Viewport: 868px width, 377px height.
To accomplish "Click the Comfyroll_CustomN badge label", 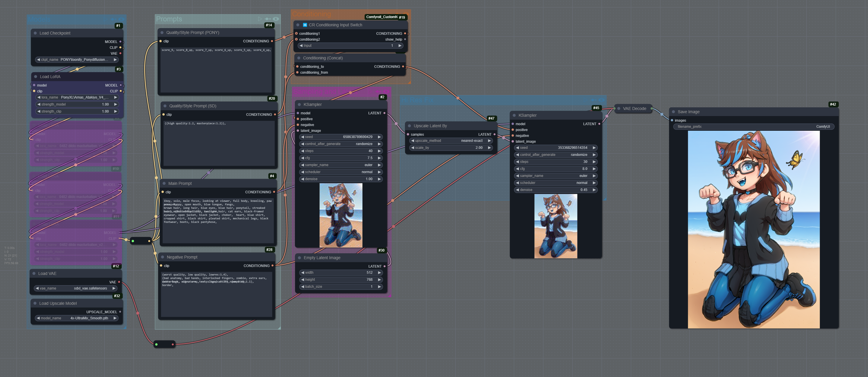I will [381, 17].
